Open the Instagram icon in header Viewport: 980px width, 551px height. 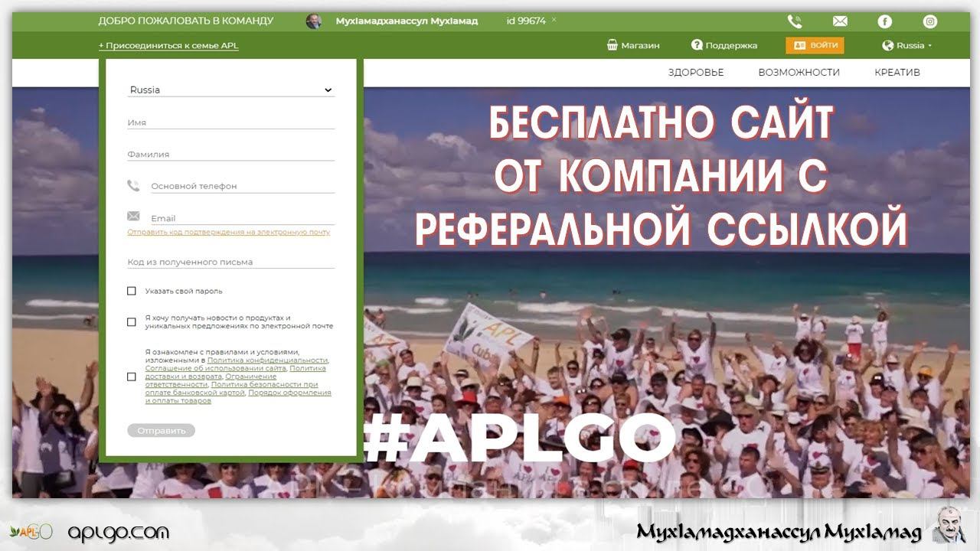pyautogui.click(x=929, y=21)
